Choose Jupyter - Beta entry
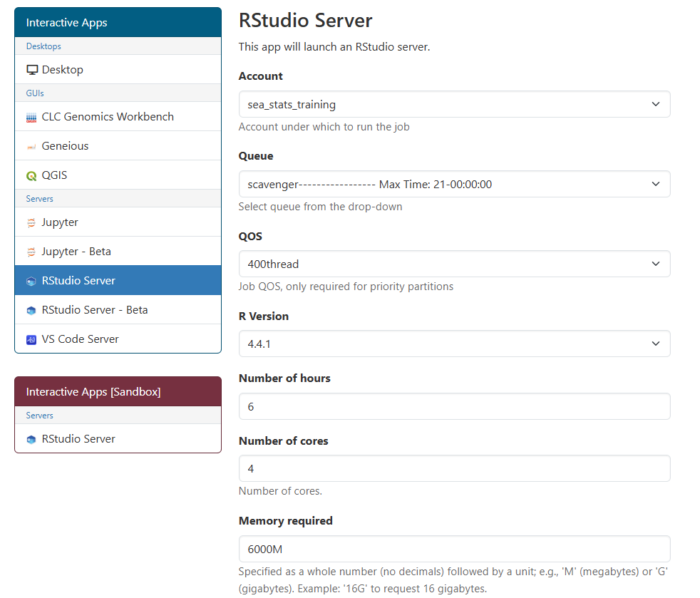Viewport: 700px width, 598px height. point(118,252)
